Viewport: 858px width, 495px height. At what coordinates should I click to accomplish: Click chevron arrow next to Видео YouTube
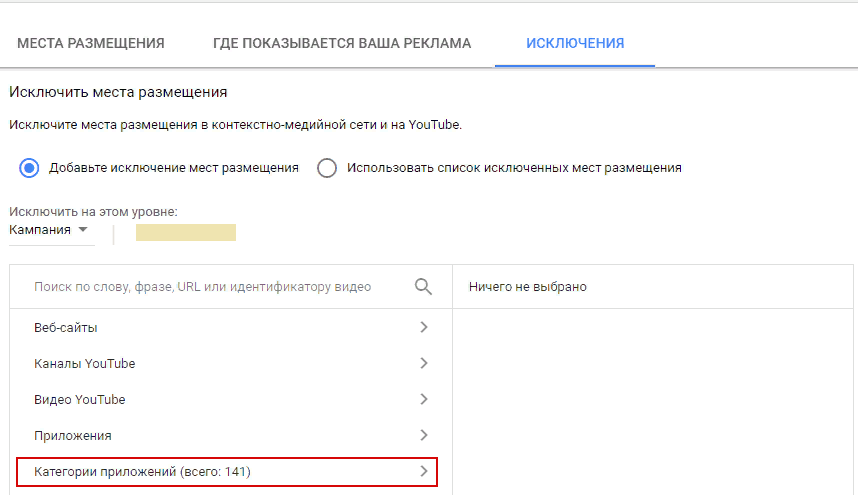424,399
